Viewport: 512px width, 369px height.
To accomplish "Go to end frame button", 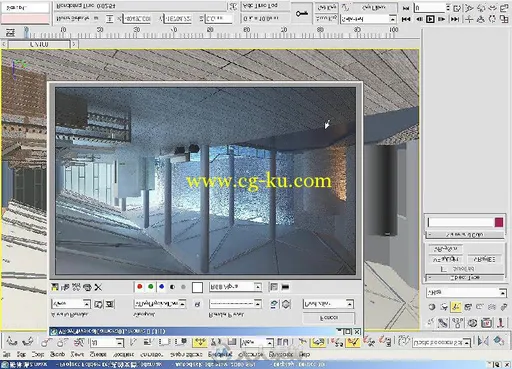I will [455, 19].
